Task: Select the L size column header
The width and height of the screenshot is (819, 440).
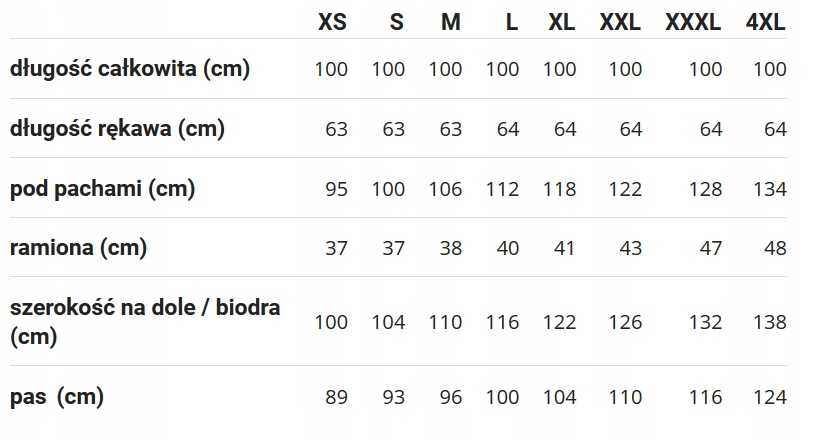Action: click(511, 21)
